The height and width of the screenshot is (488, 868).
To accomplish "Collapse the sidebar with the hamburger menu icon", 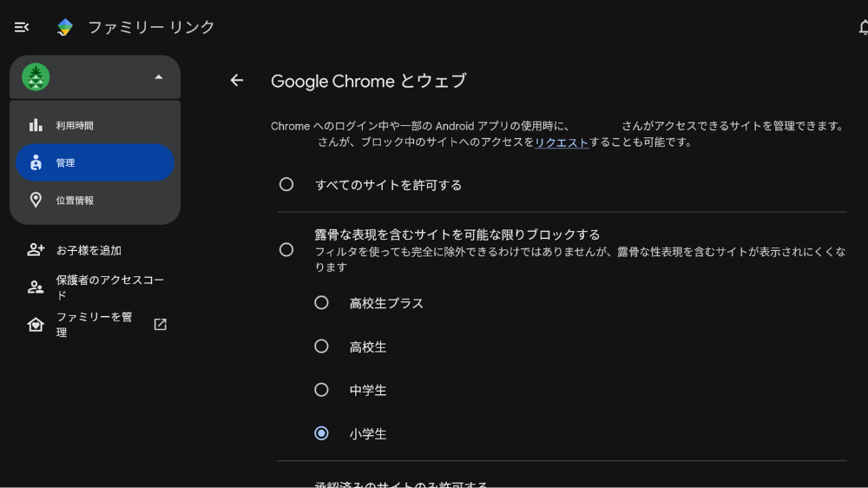I will 22,27.
